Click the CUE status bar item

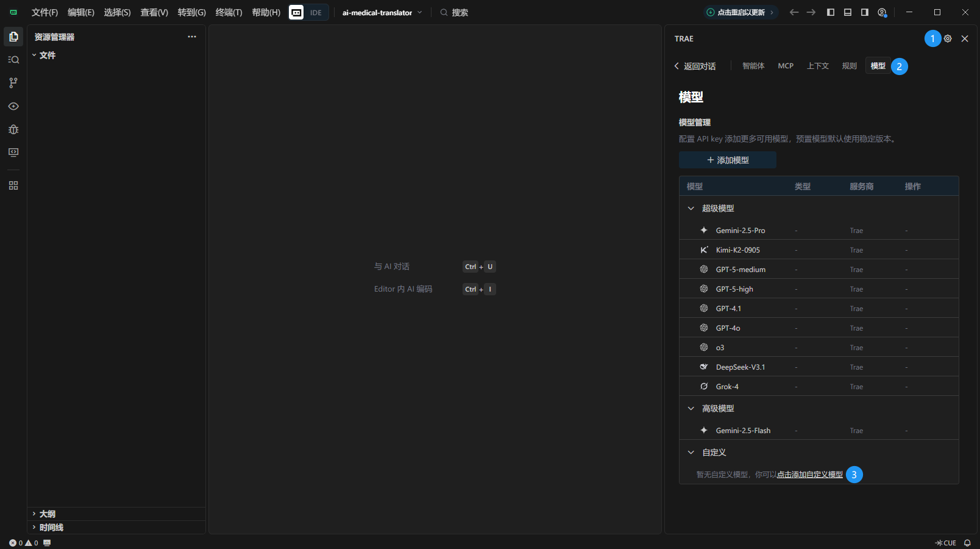(x=946, y=543)
